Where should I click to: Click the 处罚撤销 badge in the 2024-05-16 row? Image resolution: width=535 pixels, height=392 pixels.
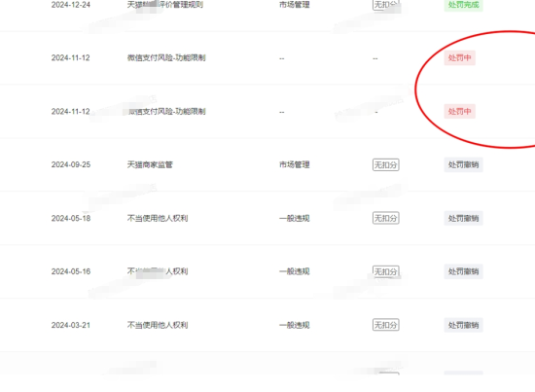463,271
